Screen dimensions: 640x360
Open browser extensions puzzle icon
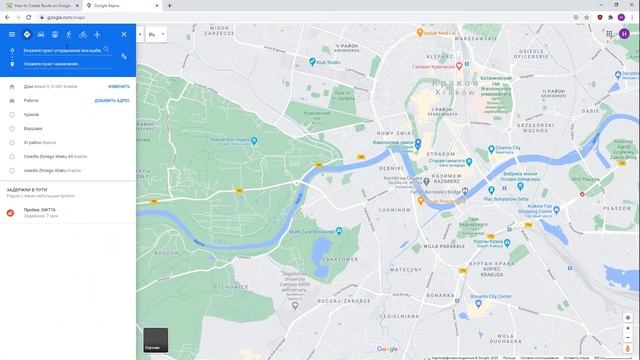610,18
